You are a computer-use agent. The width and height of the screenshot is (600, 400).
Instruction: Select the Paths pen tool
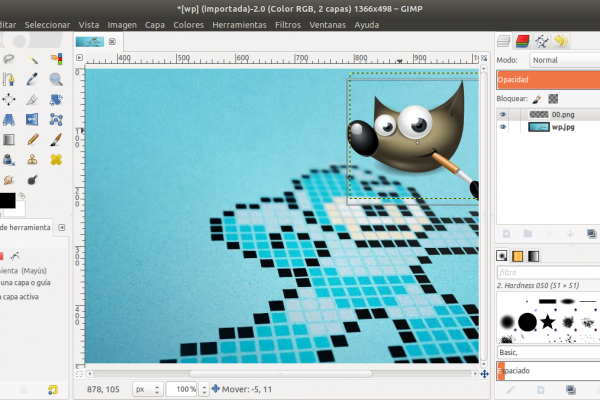(x=8, y=79)
